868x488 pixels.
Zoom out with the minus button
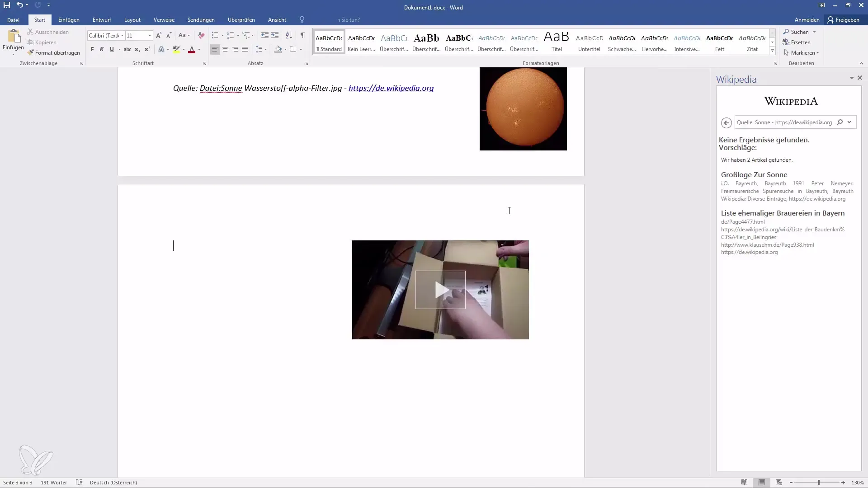tap(791, 483)
